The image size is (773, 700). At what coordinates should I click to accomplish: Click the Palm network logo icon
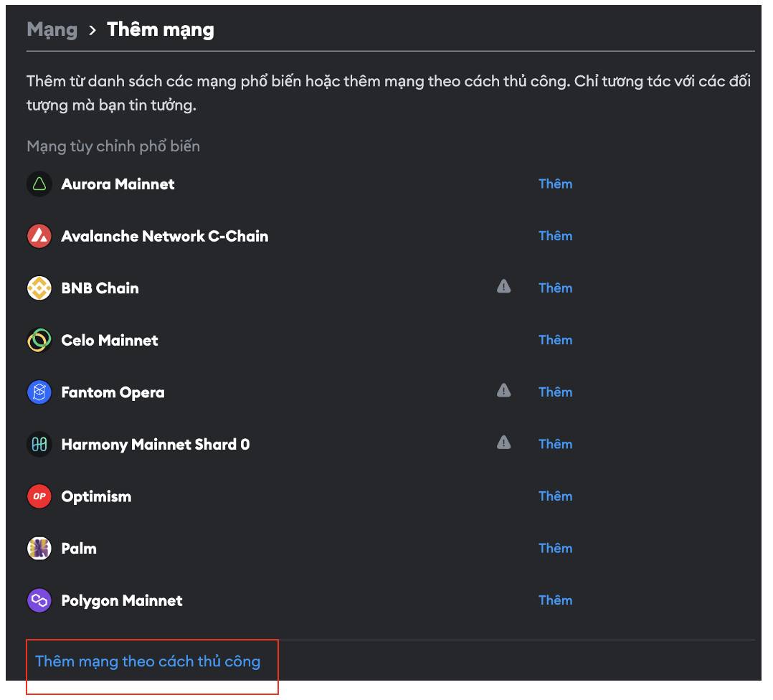point(39,549)
